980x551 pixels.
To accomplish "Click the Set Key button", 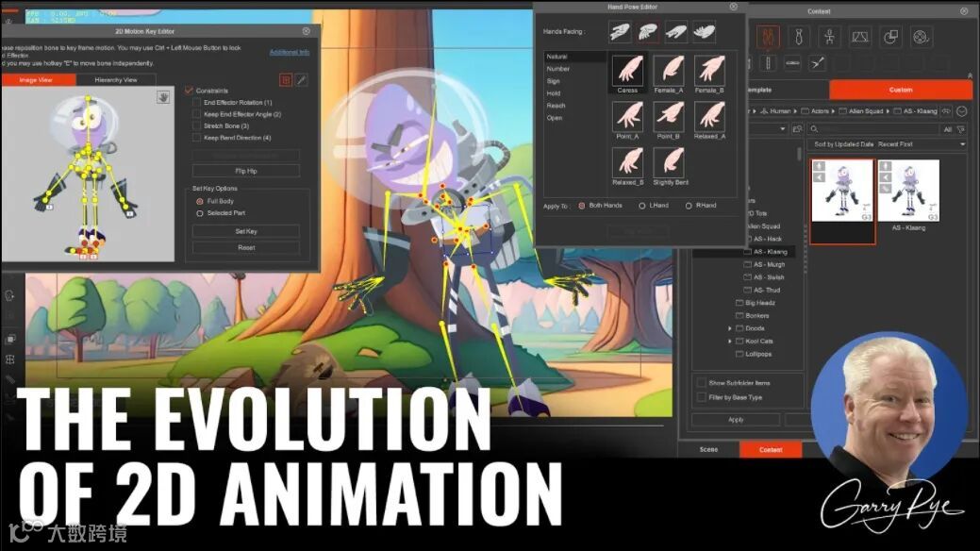I will (245, 231).
